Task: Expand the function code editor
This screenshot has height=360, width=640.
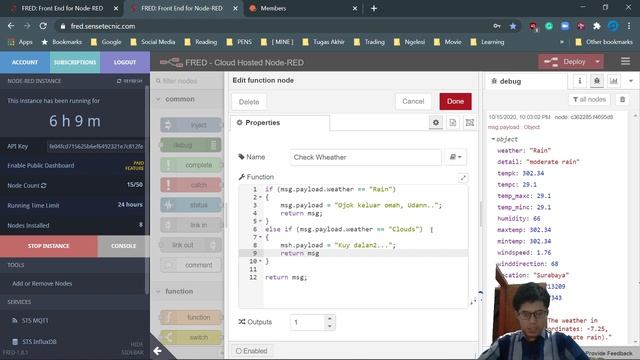Action: 463,178
